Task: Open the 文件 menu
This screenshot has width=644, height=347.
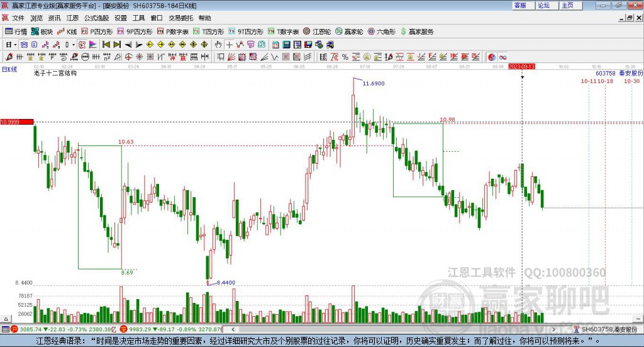Action: (x=18, y=18)
